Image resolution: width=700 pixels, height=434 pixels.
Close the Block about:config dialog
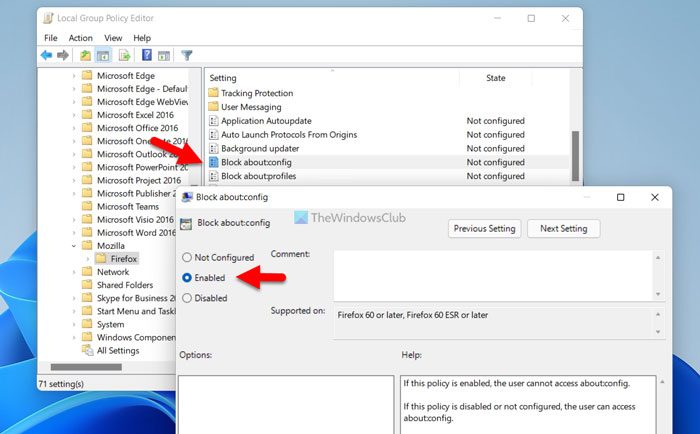coord(654,197)
